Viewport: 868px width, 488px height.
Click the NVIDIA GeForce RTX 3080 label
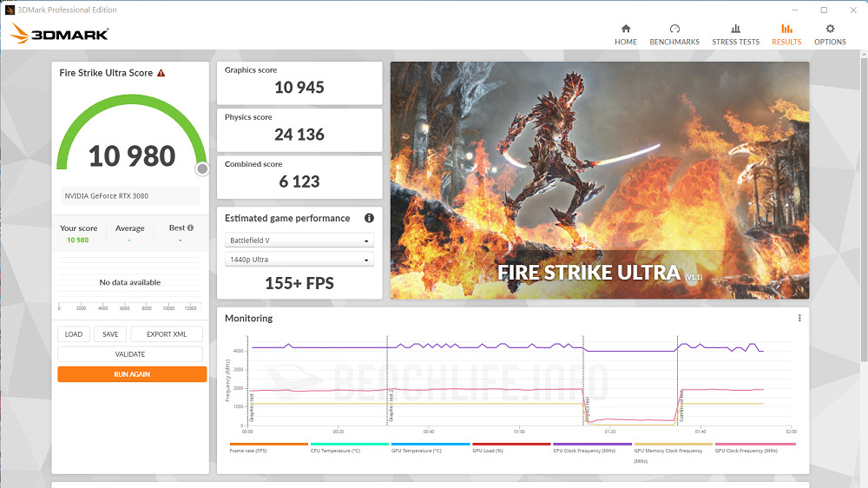[x=106, y=196]
